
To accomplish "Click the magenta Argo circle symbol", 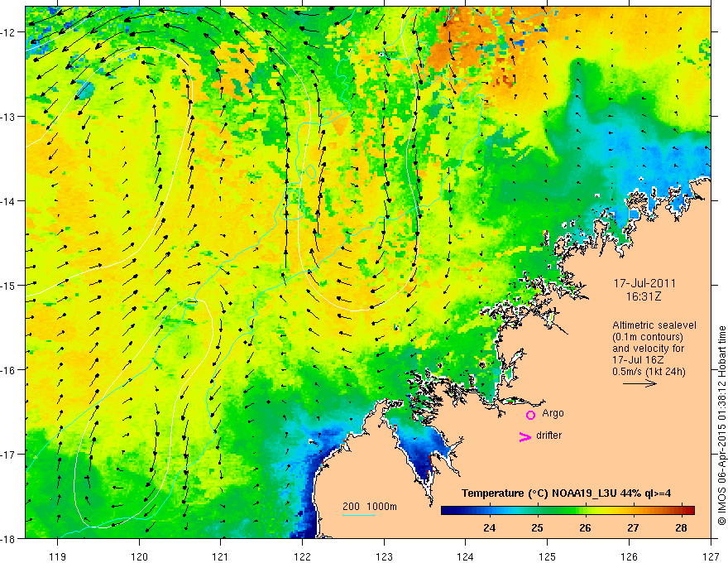I will coord(530,415).
